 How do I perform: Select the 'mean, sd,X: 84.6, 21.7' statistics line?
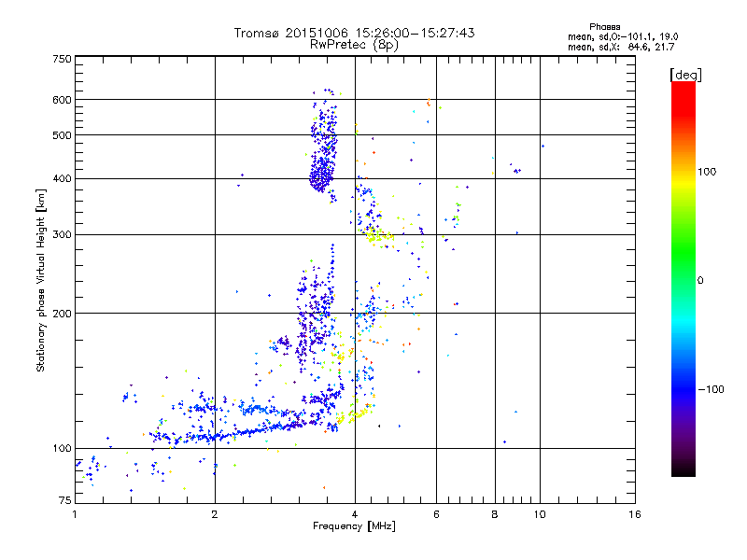[621, 47]
